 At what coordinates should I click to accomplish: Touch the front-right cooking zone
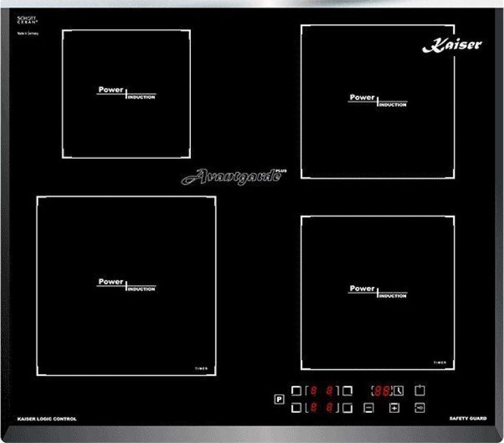coord(378,293)
